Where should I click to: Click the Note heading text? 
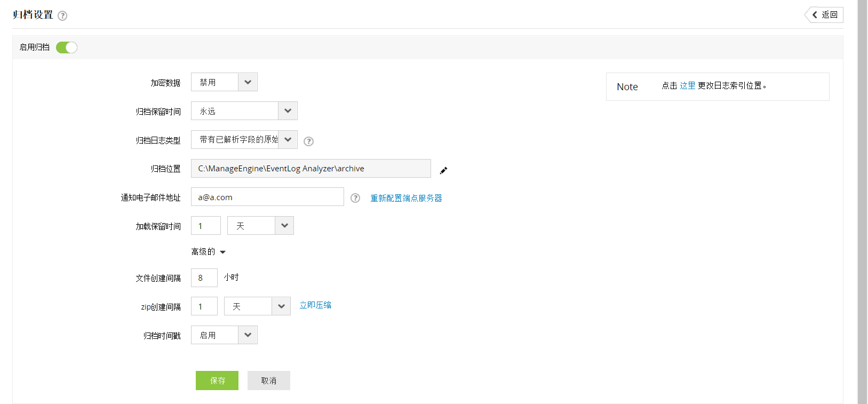click(x=627, y=86)
